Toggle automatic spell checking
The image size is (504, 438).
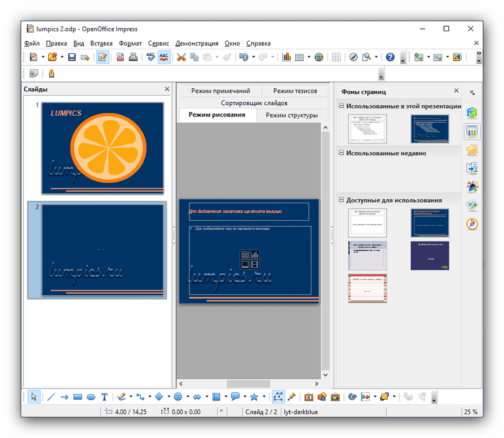pos(164,58)
